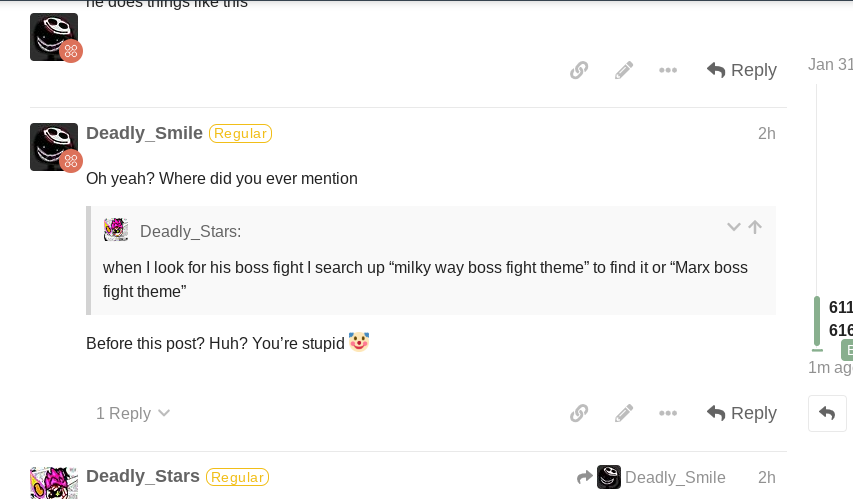This screenshot has width=853, height=499.
Task: Copy link of first post via chain icon
Action: coord(579,70)
